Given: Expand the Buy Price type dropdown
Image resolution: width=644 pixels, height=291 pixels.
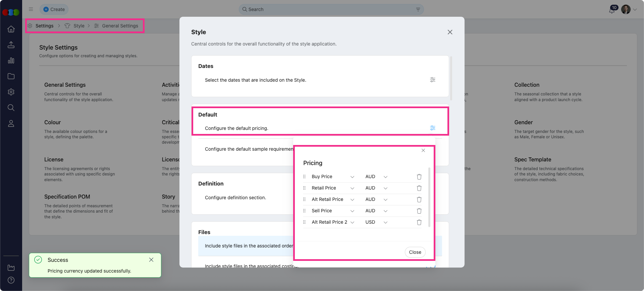Looking at the screenshot, I should click(x=352, y=177).
